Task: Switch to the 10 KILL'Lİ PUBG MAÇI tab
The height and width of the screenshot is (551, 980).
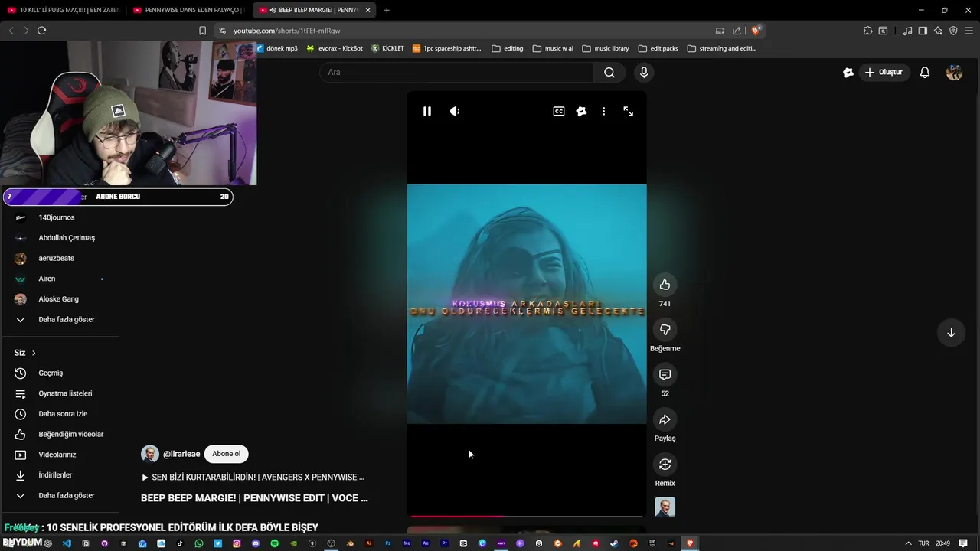Action: click(63, 10)
